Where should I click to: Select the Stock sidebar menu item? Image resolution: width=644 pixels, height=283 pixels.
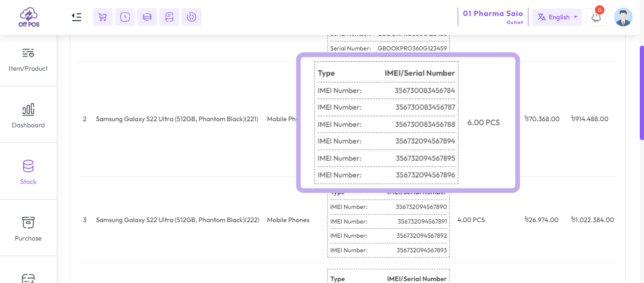pos(28,171)
